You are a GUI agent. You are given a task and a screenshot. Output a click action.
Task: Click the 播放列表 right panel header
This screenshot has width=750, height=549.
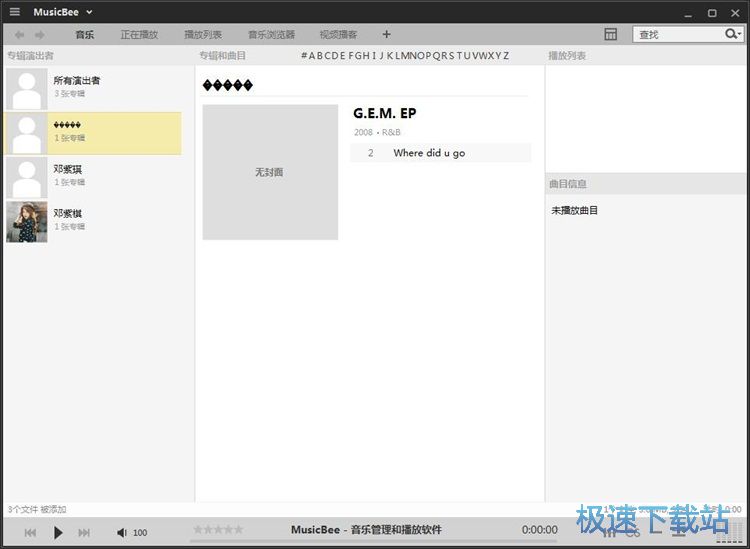pos(567,55)
